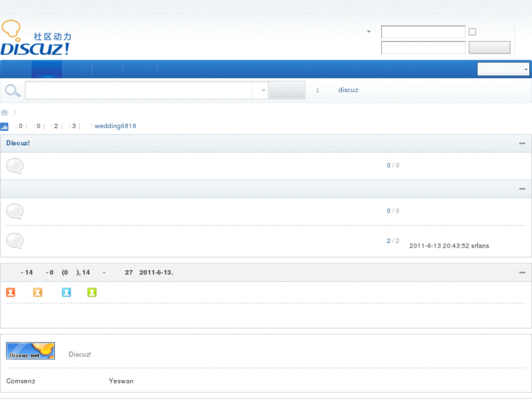Open the login type dropdown arrow beside username field
Screen dimensions: 532x399
tap(369, 31)
